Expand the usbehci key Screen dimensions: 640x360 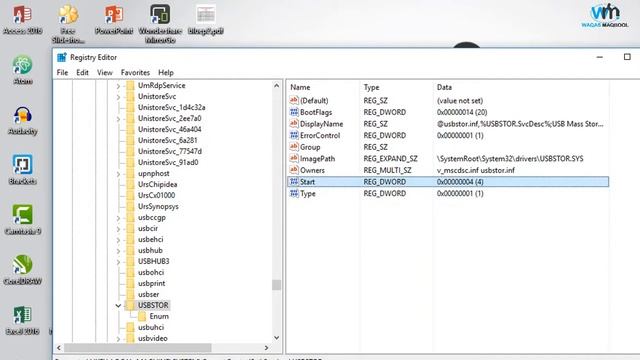tap(118, 240)
